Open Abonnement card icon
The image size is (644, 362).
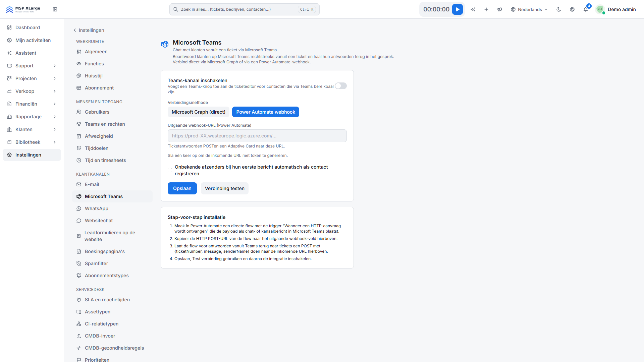click(79, 88)
